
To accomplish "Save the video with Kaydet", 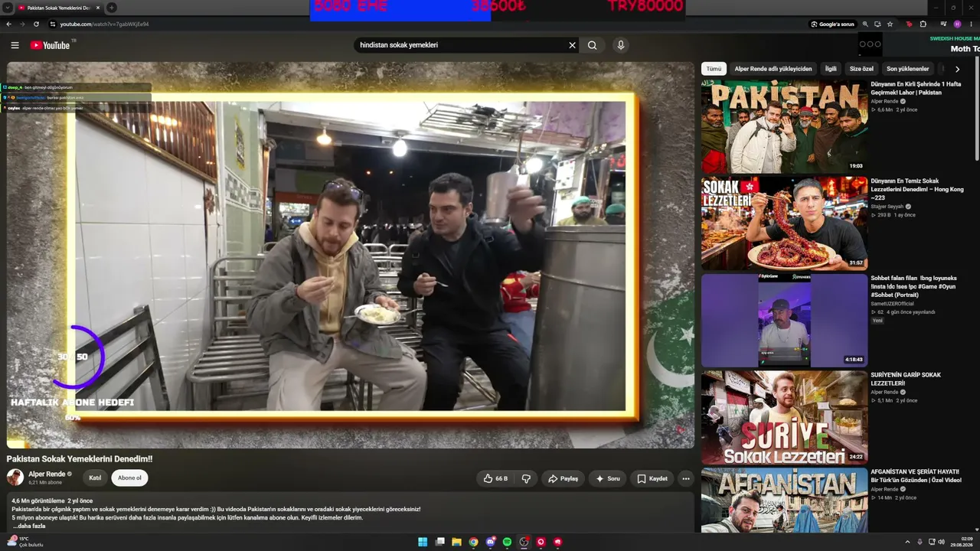I will (x=652, y=479).
